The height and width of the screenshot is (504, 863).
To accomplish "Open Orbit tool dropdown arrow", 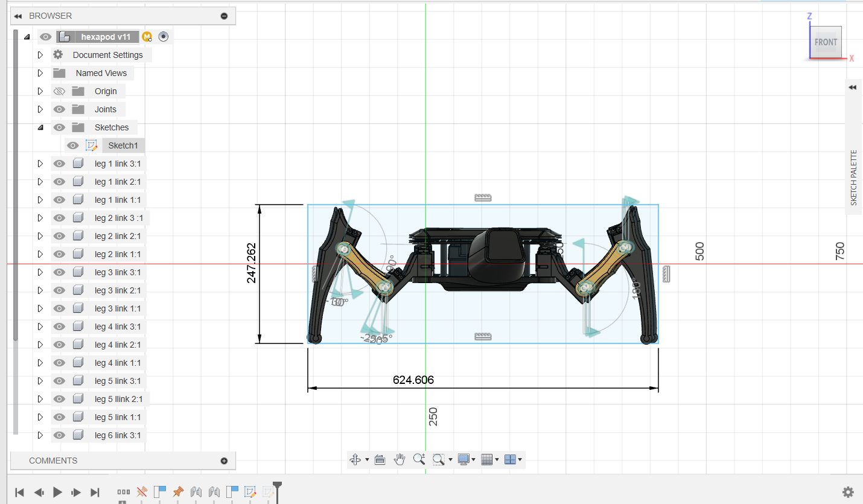I will (x=366, y=460).
